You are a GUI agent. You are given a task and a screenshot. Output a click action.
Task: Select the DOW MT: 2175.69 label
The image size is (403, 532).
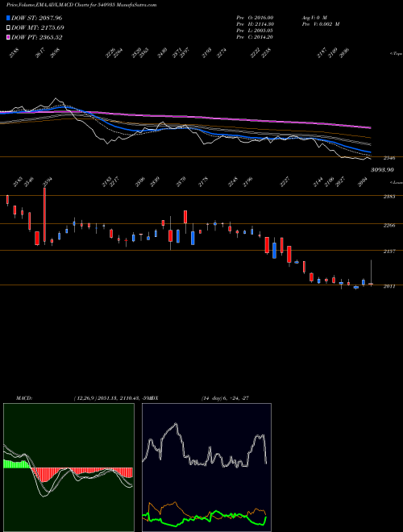click(38, 28)
